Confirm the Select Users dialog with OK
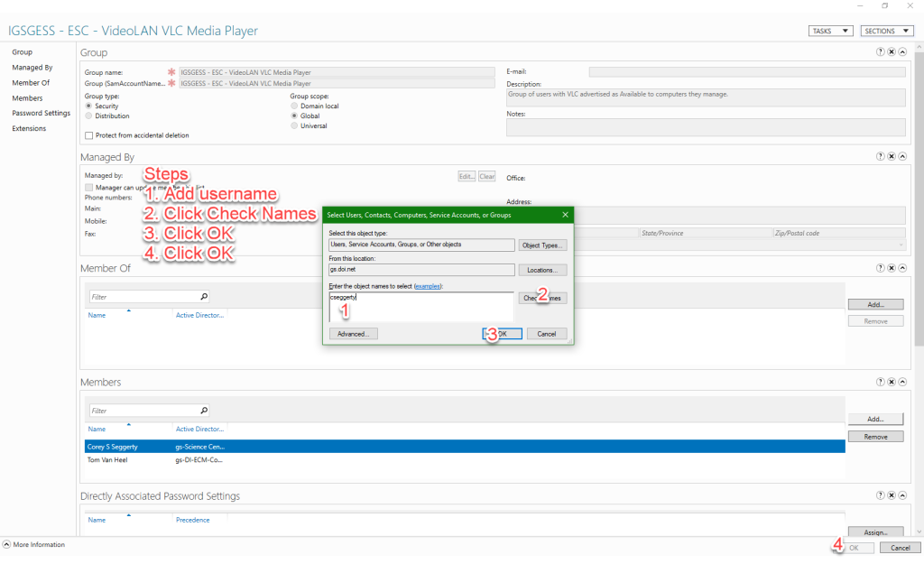The width and height of the screenshot is (924, 564). coord(502,334)
